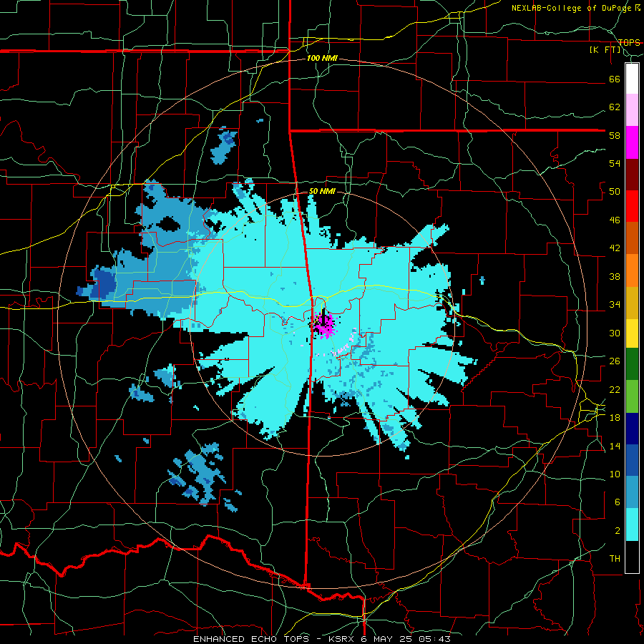Click the legend value '18'

[x=615, y=418]
